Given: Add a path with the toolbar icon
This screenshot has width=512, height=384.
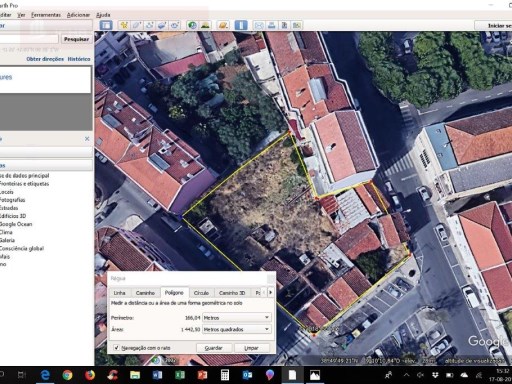Looking at the screenshot, I should point(149,25).
